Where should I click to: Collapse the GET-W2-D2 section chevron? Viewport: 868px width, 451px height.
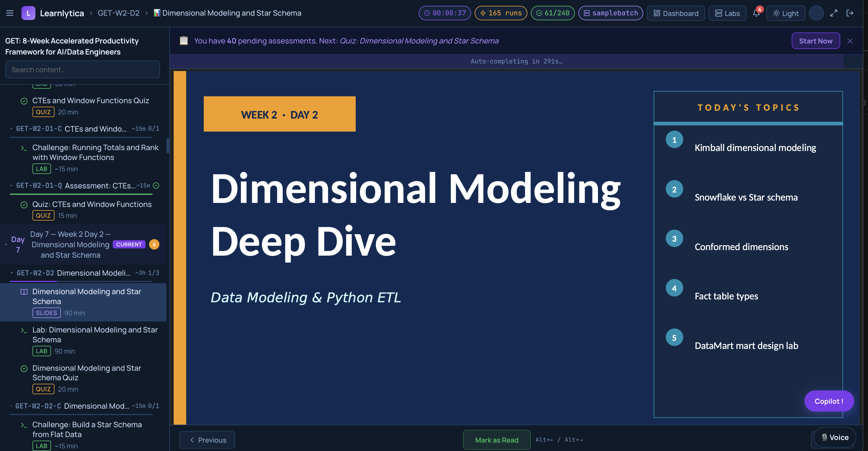click(x=11, y=273)
